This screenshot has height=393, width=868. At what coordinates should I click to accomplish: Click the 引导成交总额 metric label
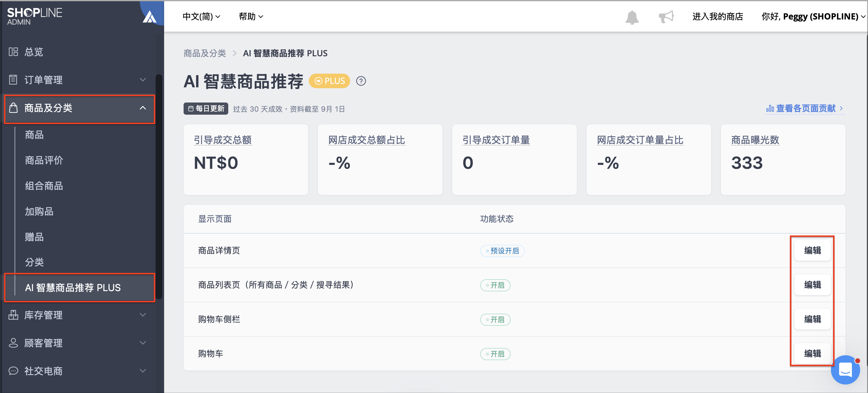pyautogui.click(x=223, y=140)
